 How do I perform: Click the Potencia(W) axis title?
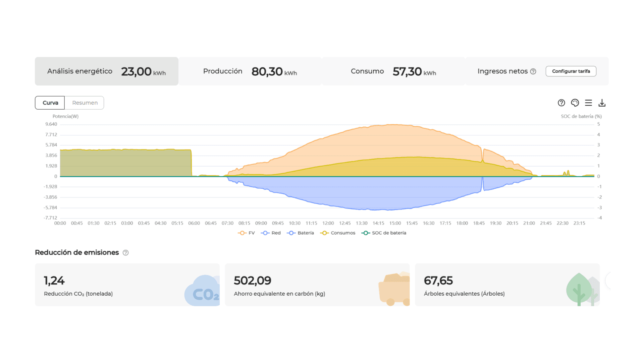coord(65,116)
